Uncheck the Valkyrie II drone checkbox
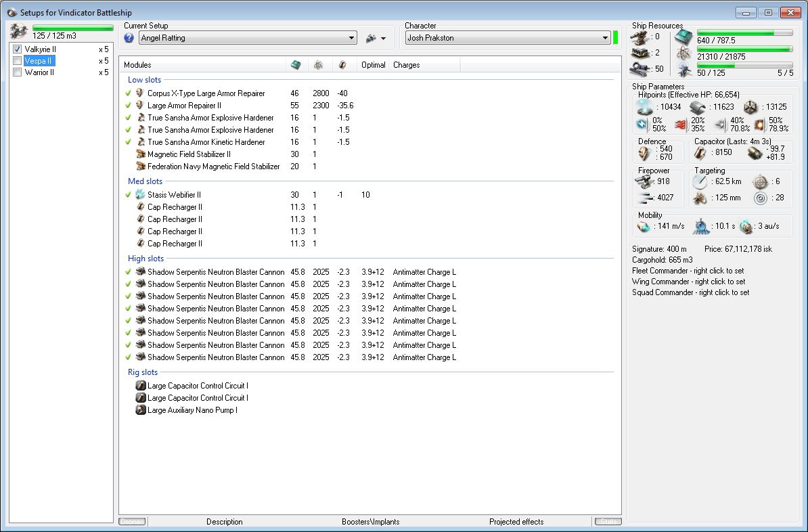The image size is (808, 532). pos(18,49)
